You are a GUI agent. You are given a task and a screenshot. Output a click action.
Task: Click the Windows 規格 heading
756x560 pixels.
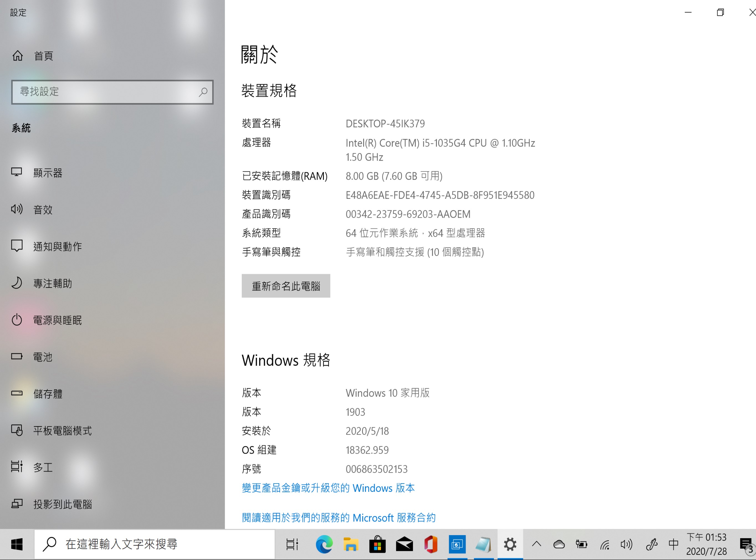286,360
